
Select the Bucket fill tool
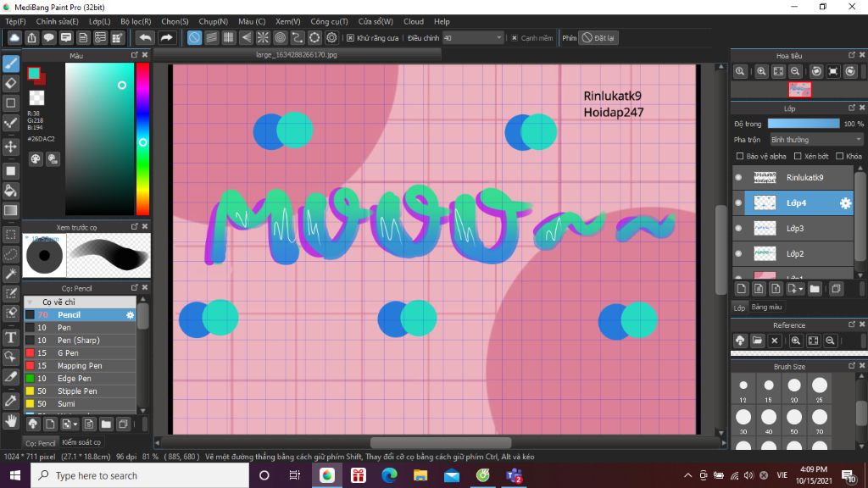point(10,191)
